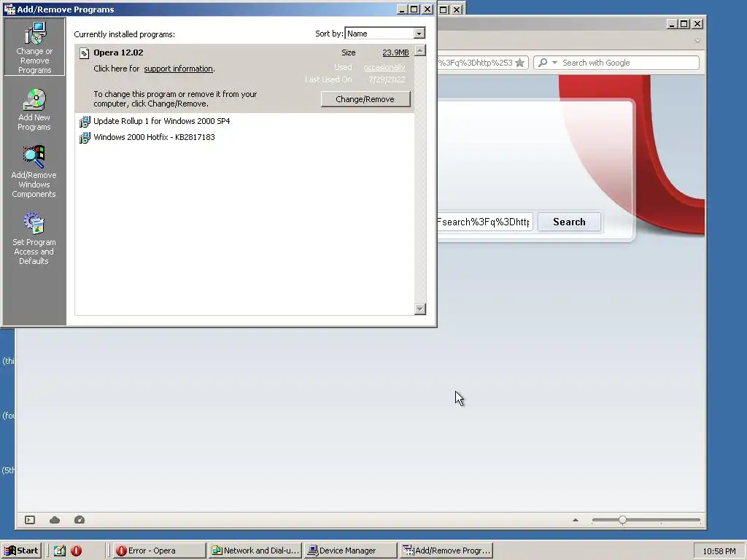Click Opera quick launch icon in taskbar
Viewport: 747px width, 560px height.
[x=76, y=551]
